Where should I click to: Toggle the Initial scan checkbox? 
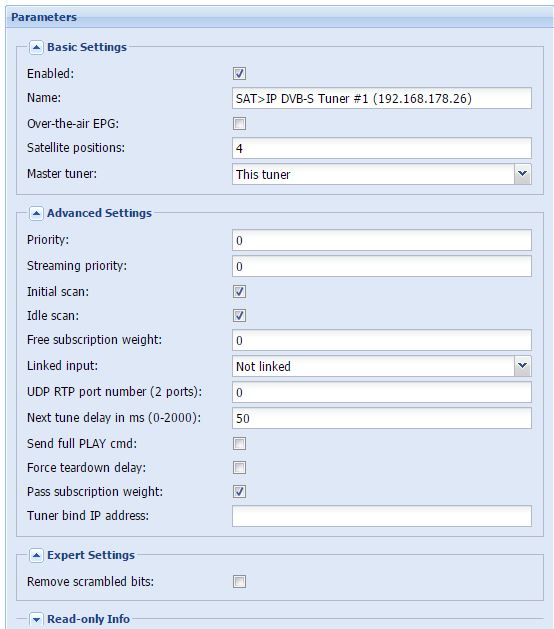pos(239,292)
